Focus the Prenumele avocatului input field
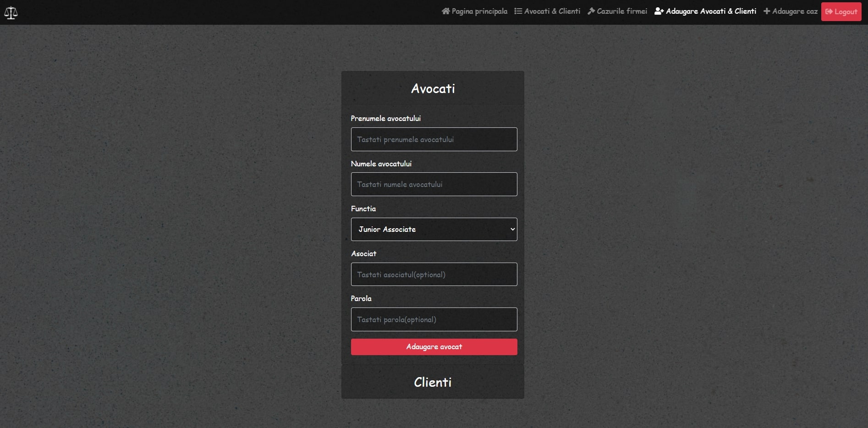Image resolution: width=868 pixels, height=428 pixels. coord(434,139)
